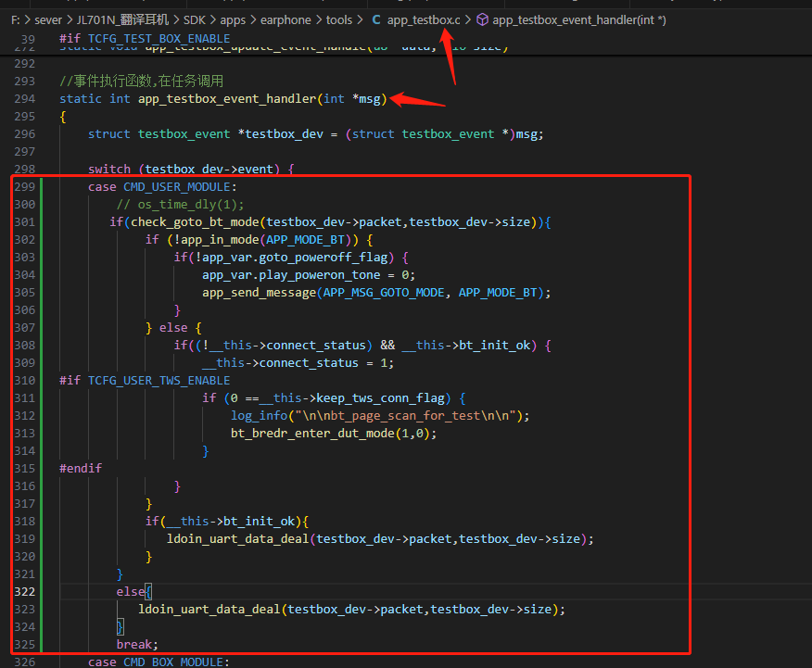The image size is (812, 668).
Task: Click CMD_USER_MODULE in the case statement
Action: pos(177,187)
